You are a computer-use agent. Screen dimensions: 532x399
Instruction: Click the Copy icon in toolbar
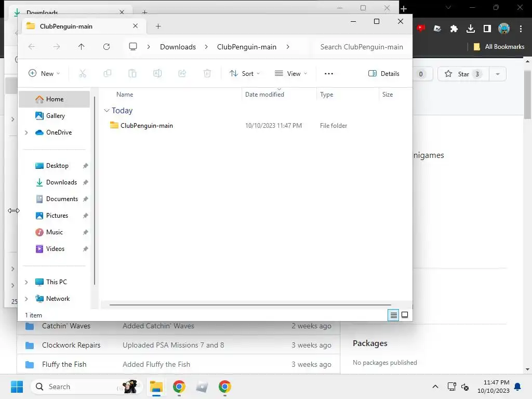pyautogui.click(x=108, y=73)
